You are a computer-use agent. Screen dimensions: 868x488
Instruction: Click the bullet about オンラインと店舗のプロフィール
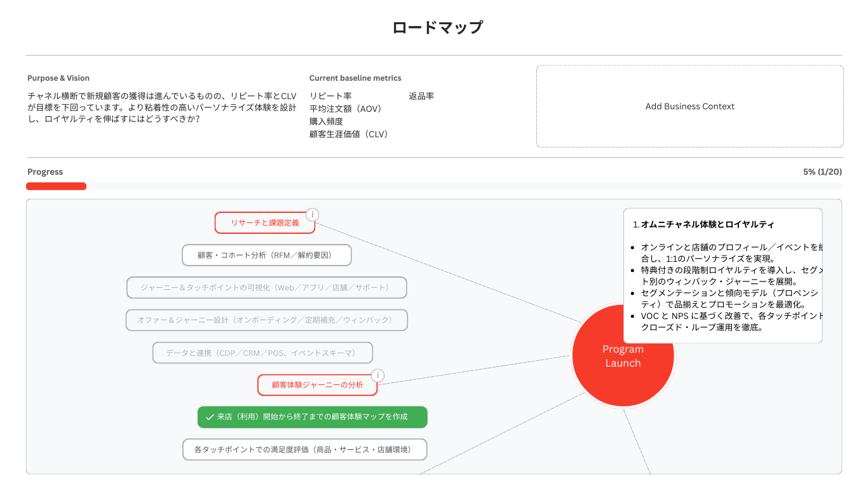731,253
